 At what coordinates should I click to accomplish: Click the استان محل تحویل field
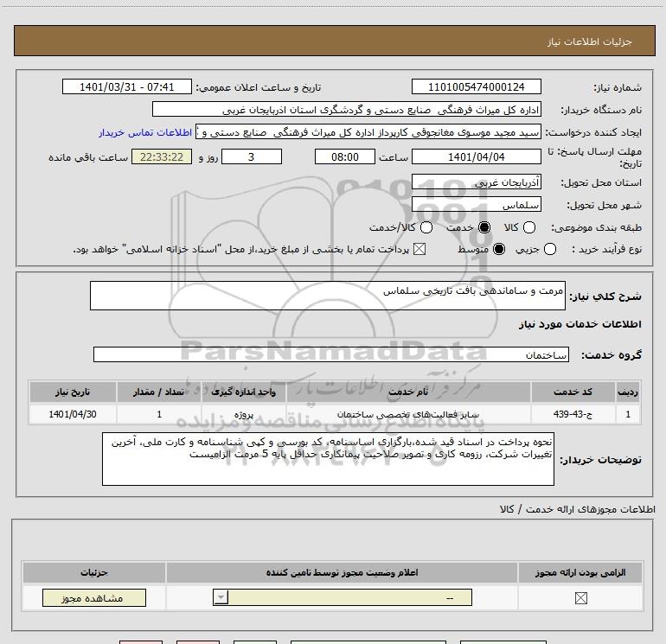[x=476, y=182]
